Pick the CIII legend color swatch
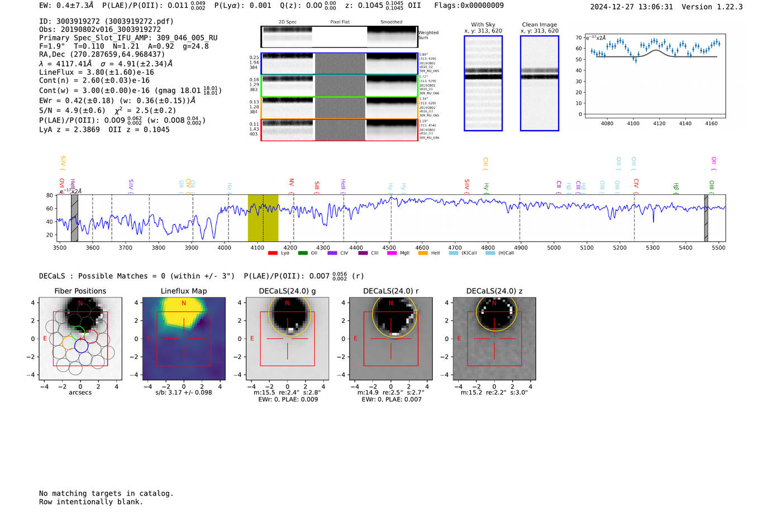 (363, 253)
